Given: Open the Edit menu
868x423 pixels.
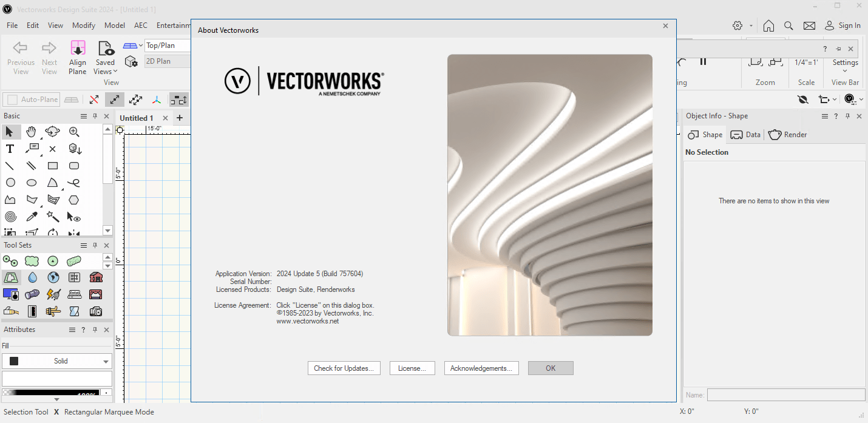Looking at the screenshot, I should [33, 25].
